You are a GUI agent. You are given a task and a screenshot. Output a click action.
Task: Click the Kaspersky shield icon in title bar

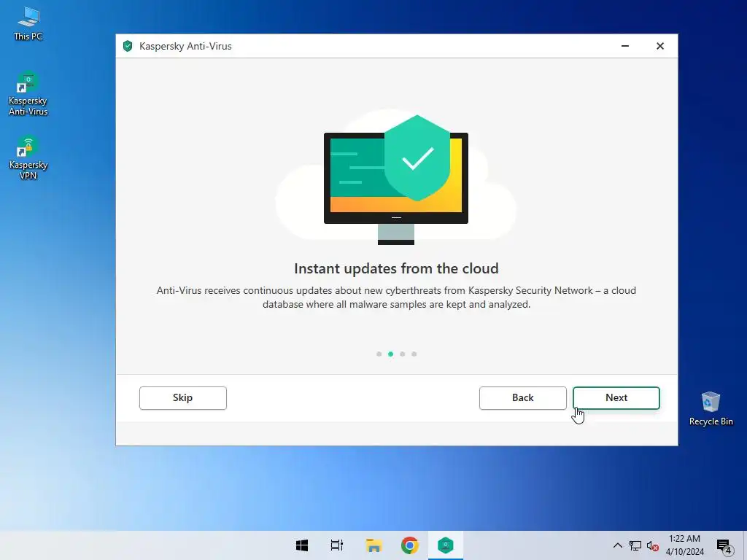click(x=128, y=46)
